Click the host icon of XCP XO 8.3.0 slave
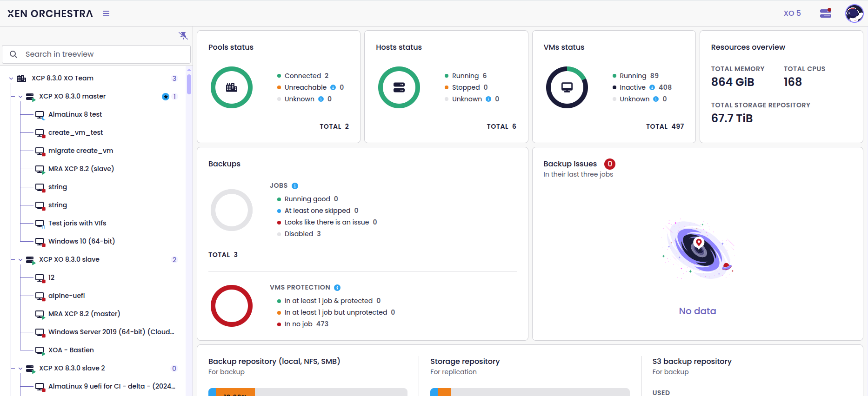 [x=30, y=260]
